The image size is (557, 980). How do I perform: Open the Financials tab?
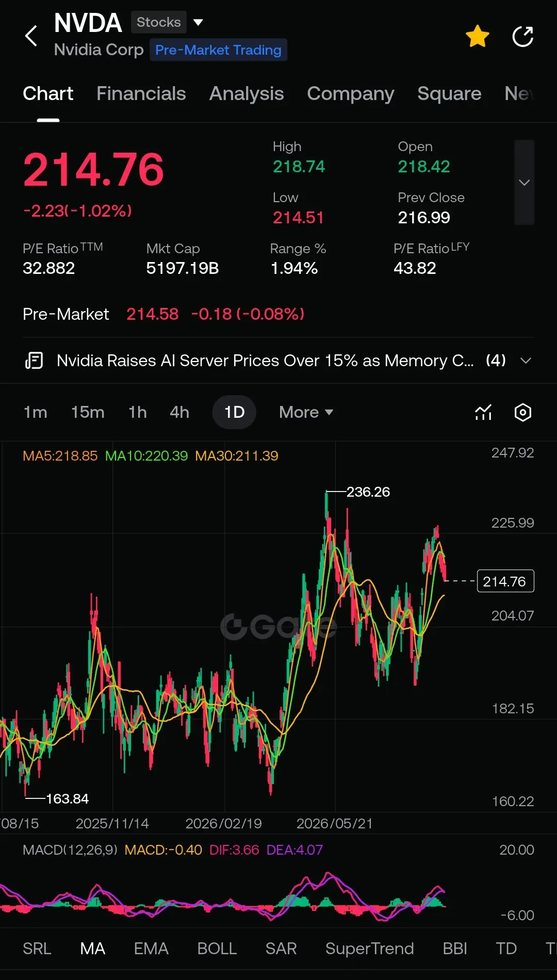(141, 94)
